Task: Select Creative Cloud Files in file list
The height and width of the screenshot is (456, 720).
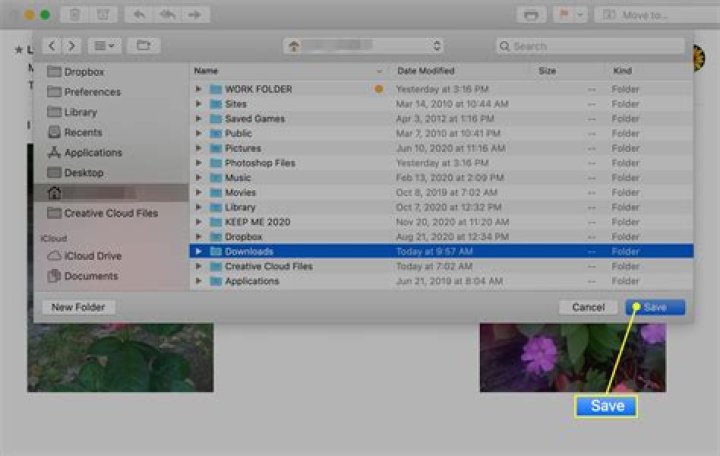Action: (x=441, y=266)
